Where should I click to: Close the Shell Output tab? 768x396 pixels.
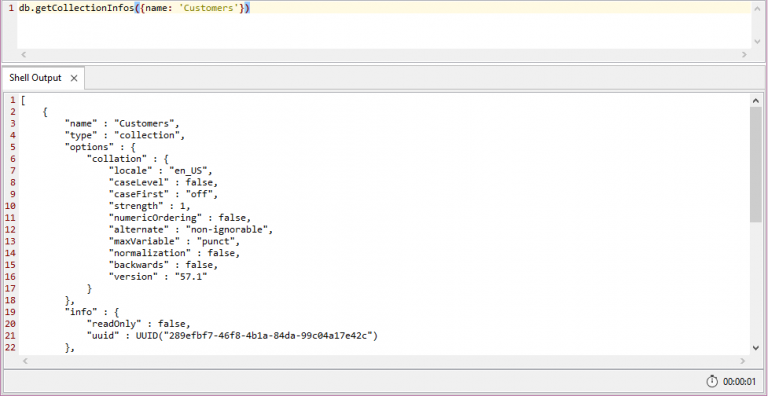(73, 78)
